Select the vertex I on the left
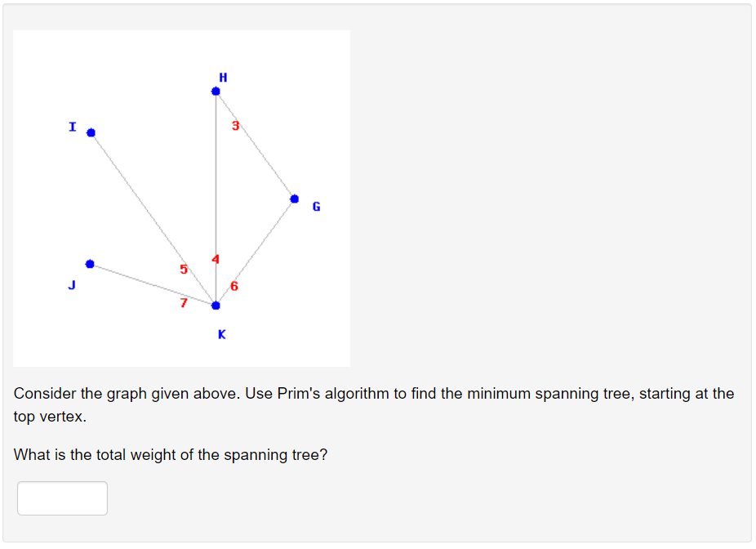The width and height of the screenshot is (756, 549). click(90, 132)
